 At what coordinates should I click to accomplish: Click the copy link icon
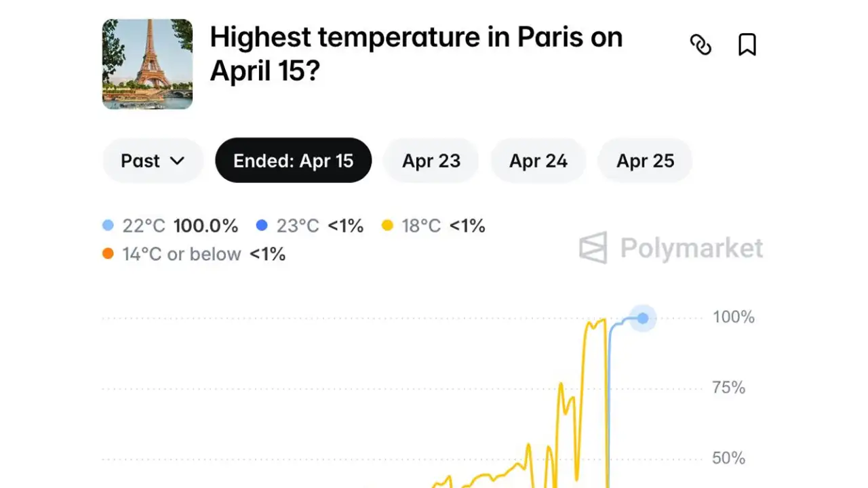click(x=701, y=45)
